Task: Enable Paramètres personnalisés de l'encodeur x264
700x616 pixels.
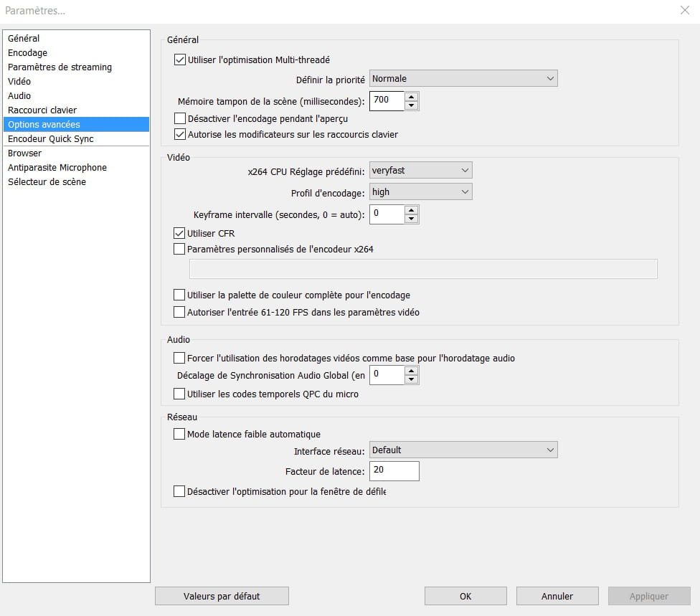Action: tap(179, 249)
